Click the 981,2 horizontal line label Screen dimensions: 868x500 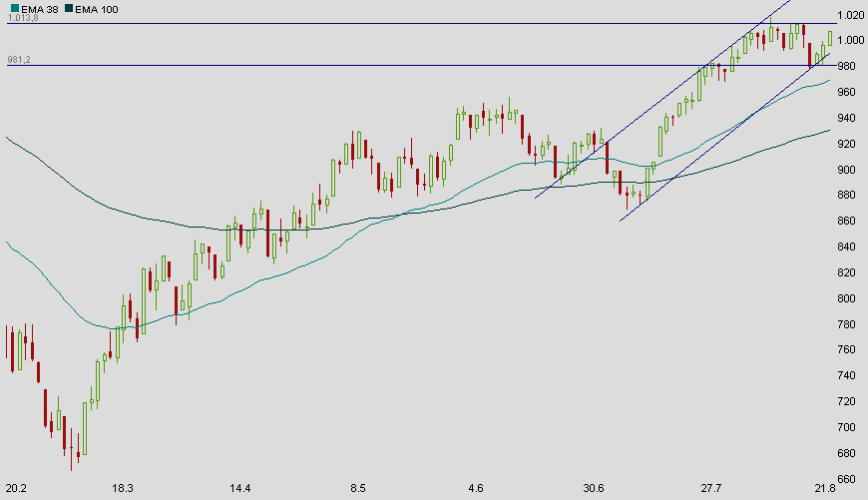19,60
